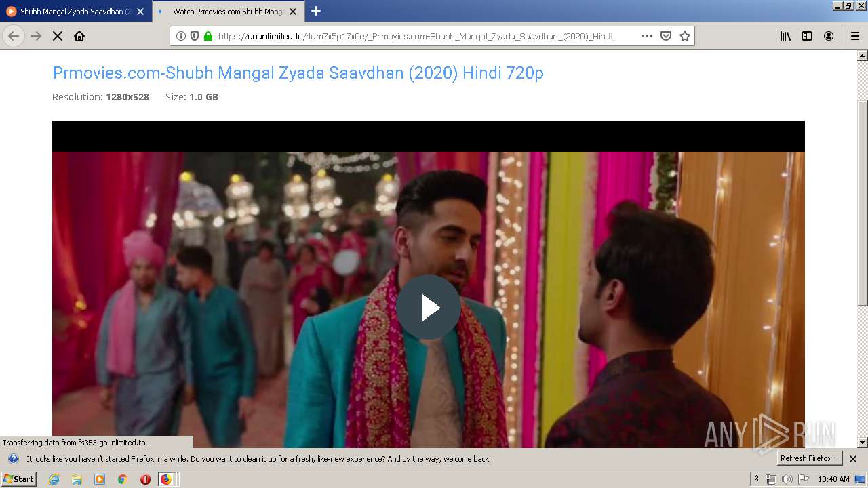Go back to previous page

click(14, 36)
